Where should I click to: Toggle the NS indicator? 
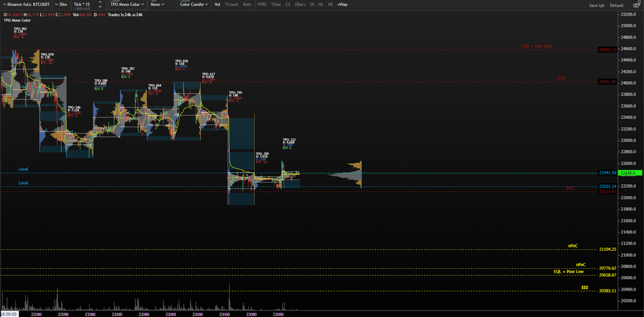(331, 4)
